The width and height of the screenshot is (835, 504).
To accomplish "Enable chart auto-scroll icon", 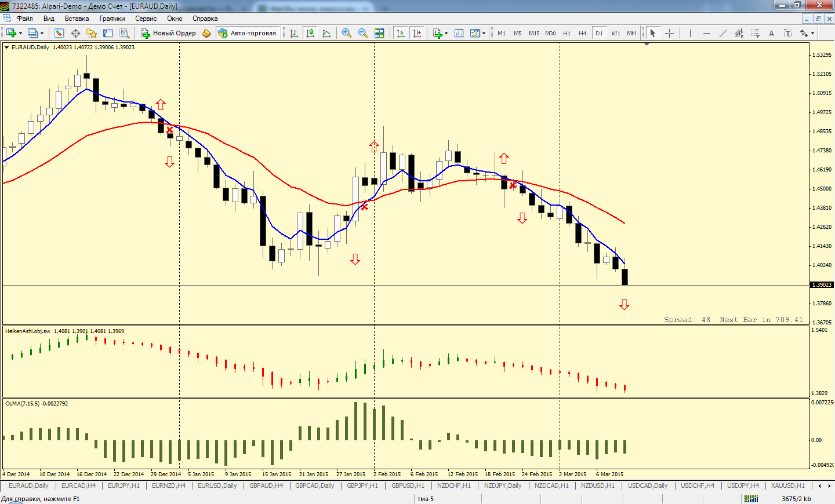I will 401,33.
